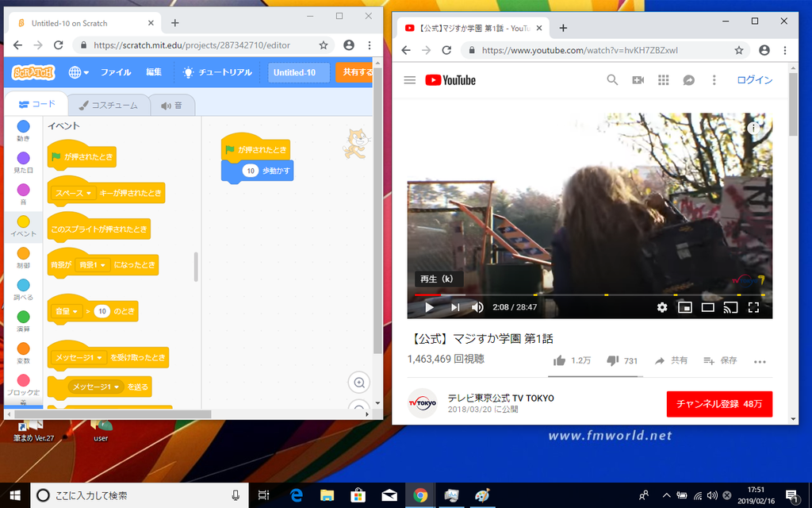Select the イベント (Events) block category

[23, 226]
